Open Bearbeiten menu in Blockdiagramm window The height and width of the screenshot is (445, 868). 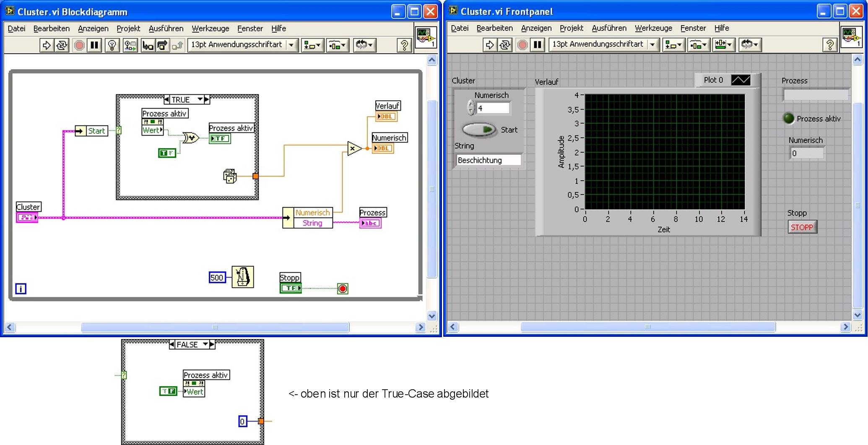pyautogui.click(x=52, y=29)
